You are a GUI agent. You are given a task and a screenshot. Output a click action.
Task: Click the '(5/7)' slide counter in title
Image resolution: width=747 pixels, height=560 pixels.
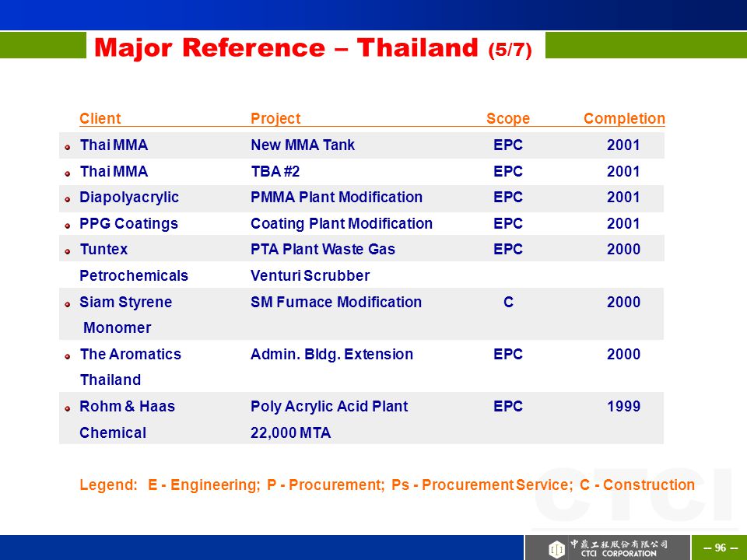[510, 50]
